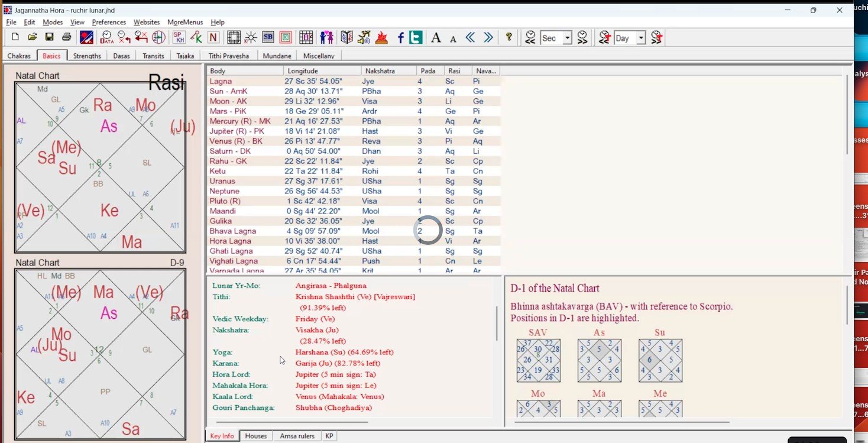Click the question mark help icon
The width and height of the screenshot is (868, 443).
(509, 38)
